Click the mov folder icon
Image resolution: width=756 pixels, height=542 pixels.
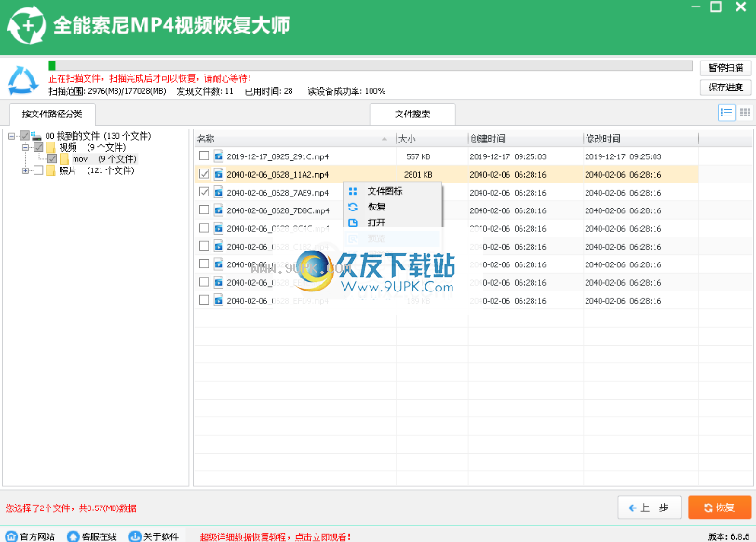64,158
